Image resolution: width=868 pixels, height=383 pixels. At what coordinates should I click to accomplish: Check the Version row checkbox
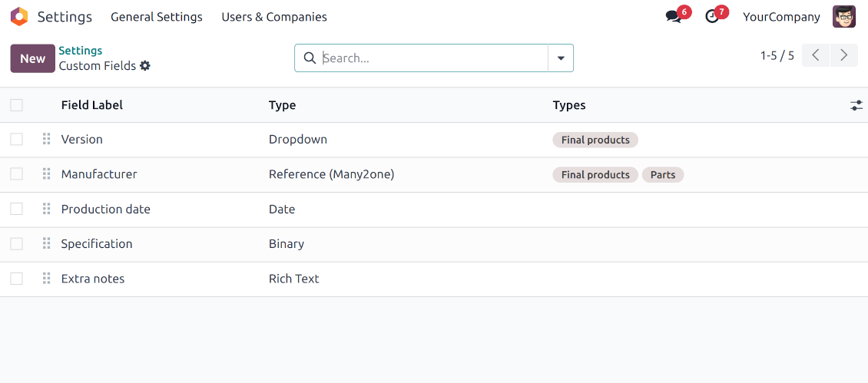point(17,140)
